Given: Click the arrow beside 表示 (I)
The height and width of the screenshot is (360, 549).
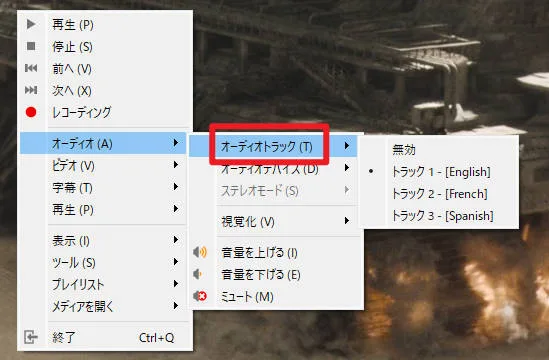Looking at the screenshot, I should pyautogui.click(x=176, y=240).
